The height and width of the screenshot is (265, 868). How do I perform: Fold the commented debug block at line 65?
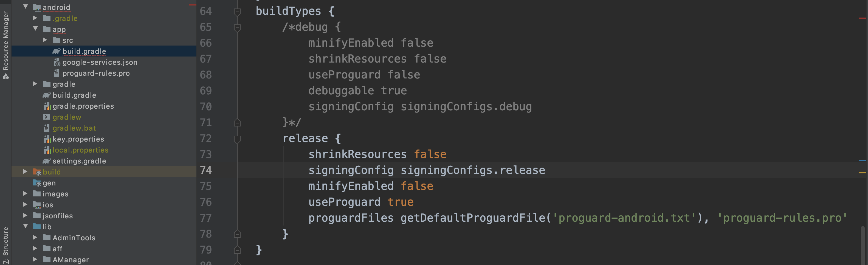237,28
